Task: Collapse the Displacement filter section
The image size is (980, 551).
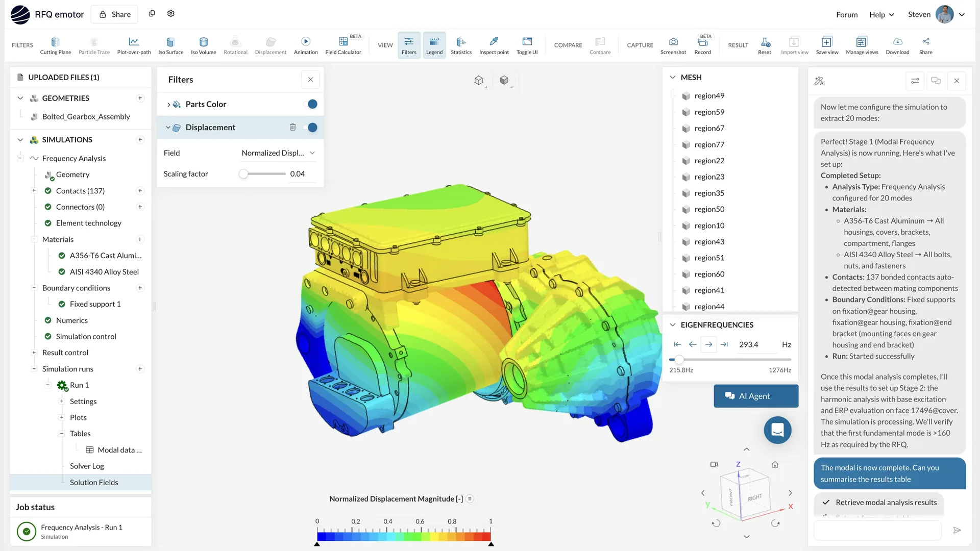Action: point(168,128)
